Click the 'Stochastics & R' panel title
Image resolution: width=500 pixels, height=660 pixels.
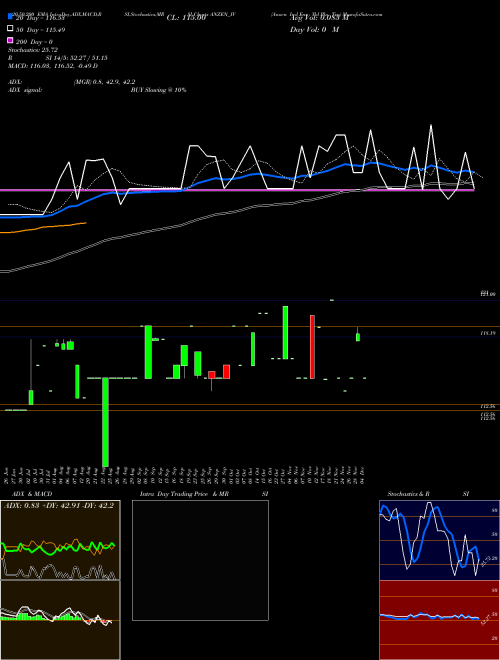408,494
